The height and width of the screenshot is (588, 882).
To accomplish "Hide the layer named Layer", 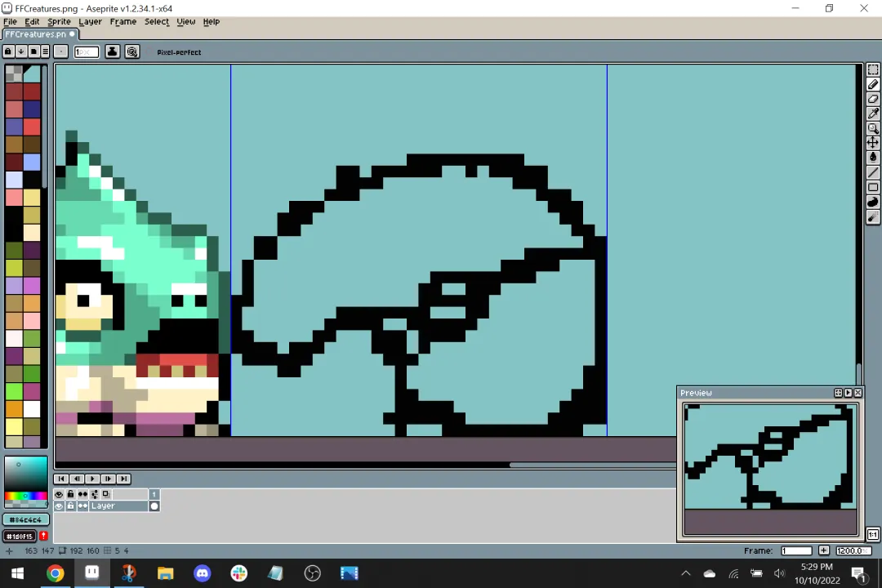I will pos(59,506).
